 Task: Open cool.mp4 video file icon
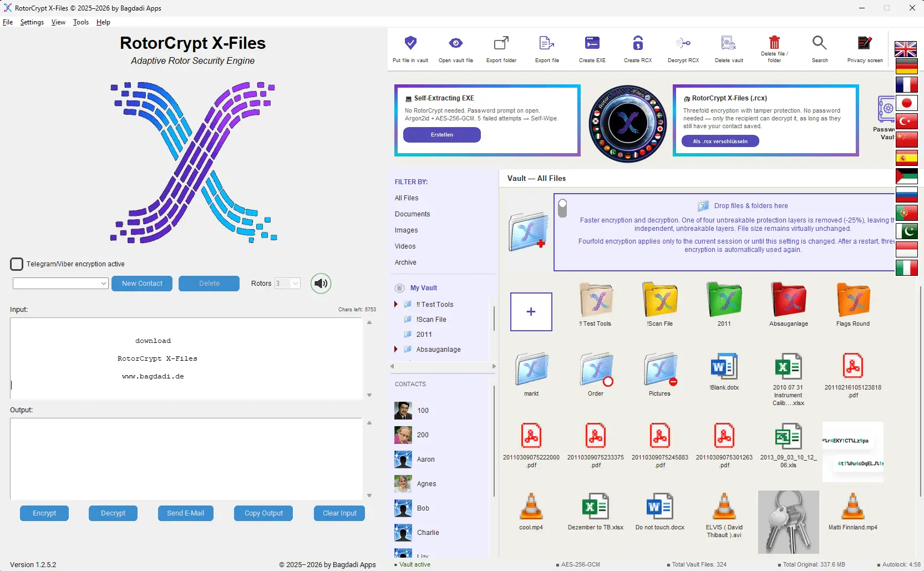[x=531, y=506]
